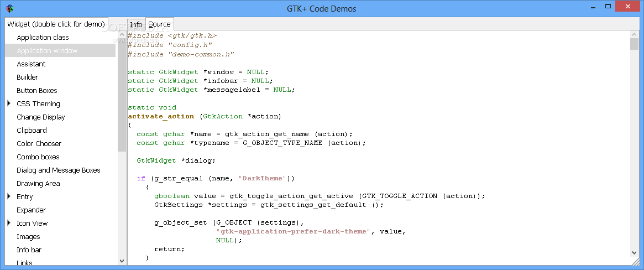644x270 pixels.
Task: Click '#include "config.h"' line
Action: [x=170, y=45]
